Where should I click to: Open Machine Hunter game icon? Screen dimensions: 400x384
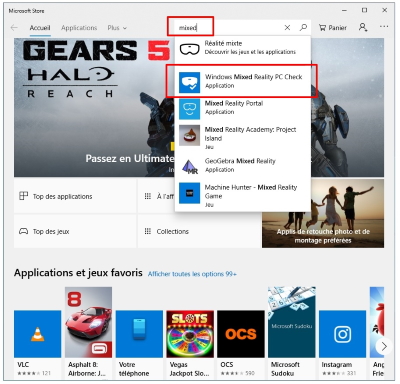coord(190,193)
